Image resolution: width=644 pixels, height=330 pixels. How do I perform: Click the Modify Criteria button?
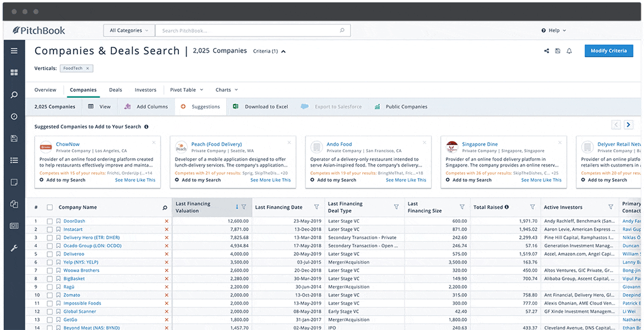(608, 51)
